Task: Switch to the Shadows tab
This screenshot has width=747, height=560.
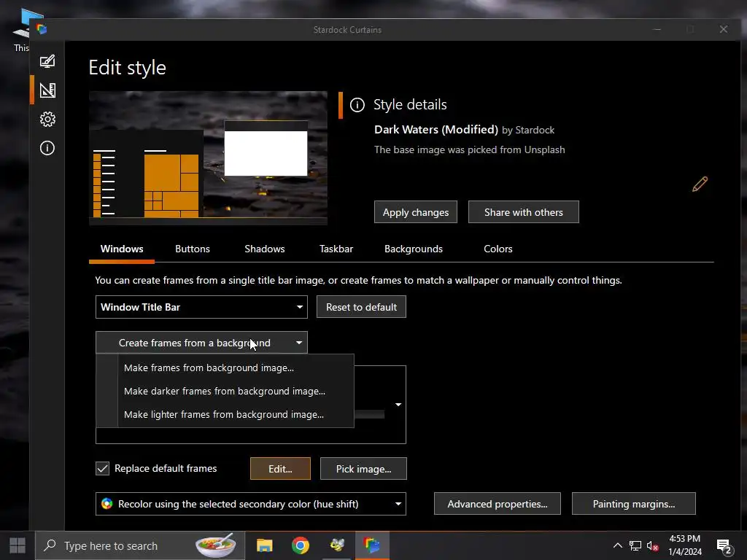Action: click(x=264, y=249)
